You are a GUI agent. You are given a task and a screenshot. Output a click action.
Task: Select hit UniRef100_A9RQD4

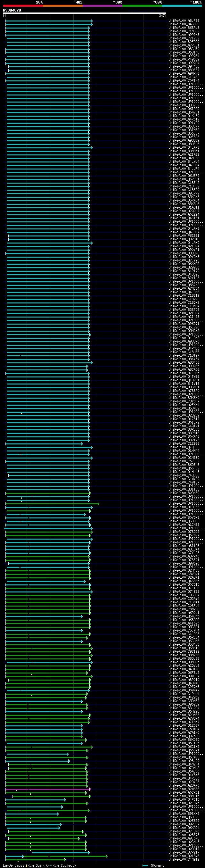click(184, 63)
